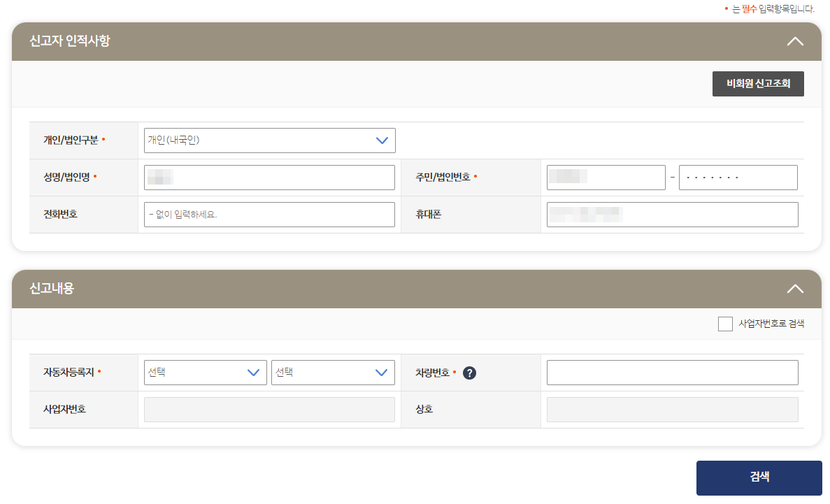Open the 개인/법인구분 dropdown

tap(269, 141)
